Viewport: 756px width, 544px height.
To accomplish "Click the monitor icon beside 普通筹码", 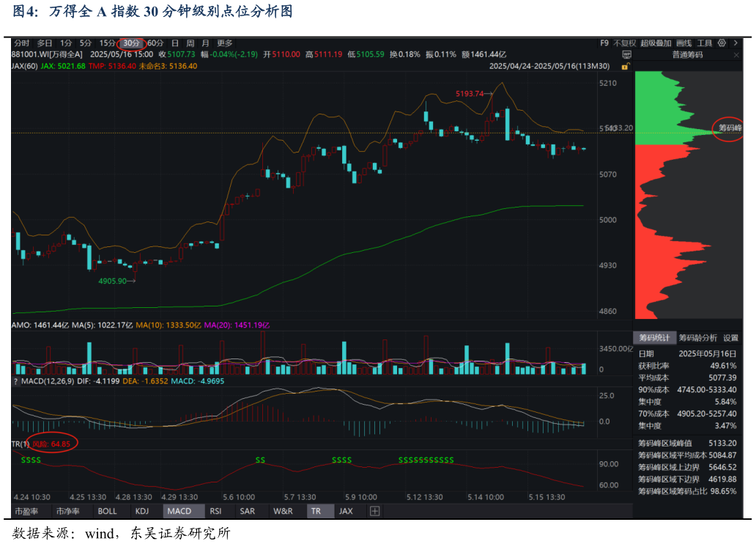I will 627,54.
